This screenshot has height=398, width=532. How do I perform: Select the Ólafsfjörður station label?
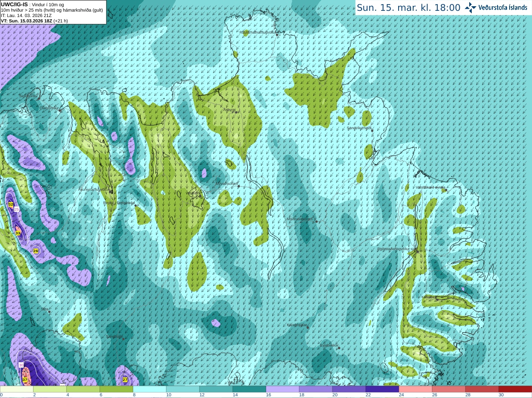tap(49, 108)
